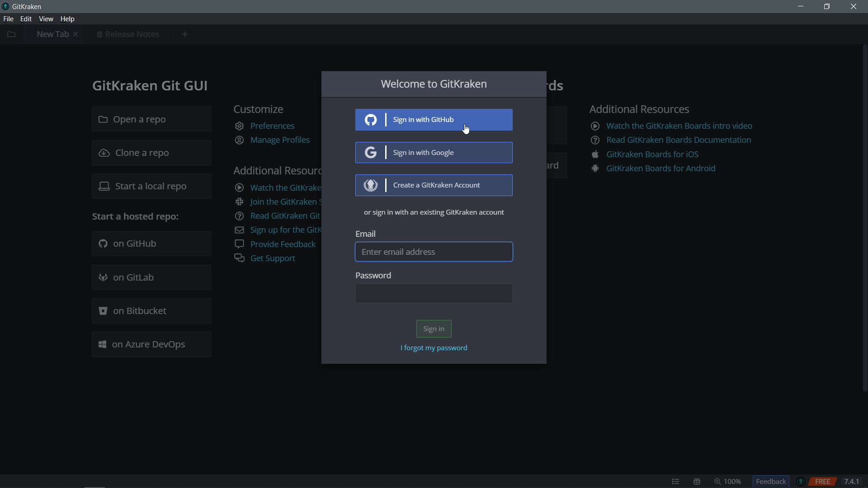
Task: Open the Read GitKraken Boards Documentation link
Action: tap(679, 140)
